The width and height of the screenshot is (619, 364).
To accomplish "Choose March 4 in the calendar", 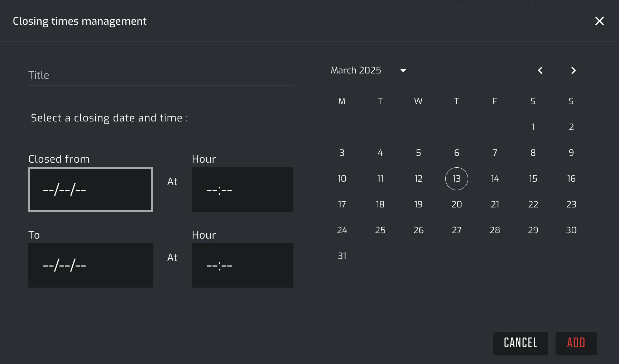I will [380, 153].
